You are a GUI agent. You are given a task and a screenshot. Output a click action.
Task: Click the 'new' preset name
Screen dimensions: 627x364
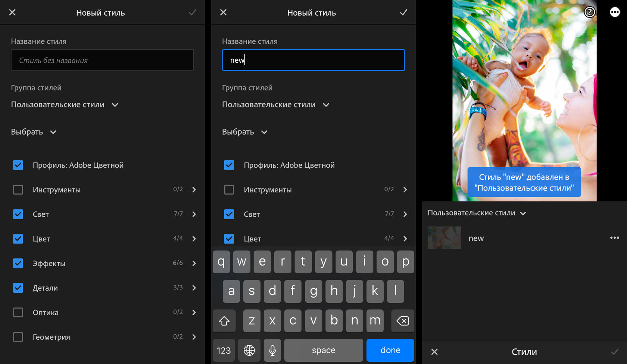coord(476,238)
